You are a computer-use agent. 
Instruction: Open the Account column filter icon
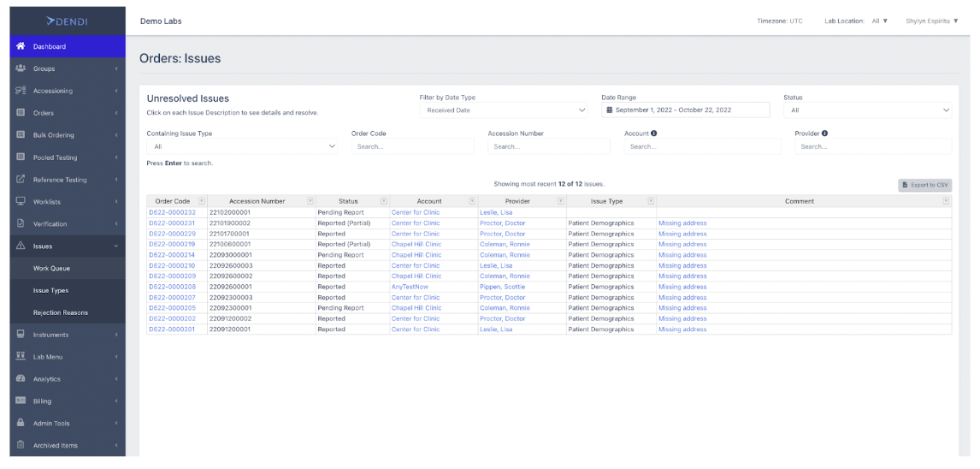pos(472,201)
